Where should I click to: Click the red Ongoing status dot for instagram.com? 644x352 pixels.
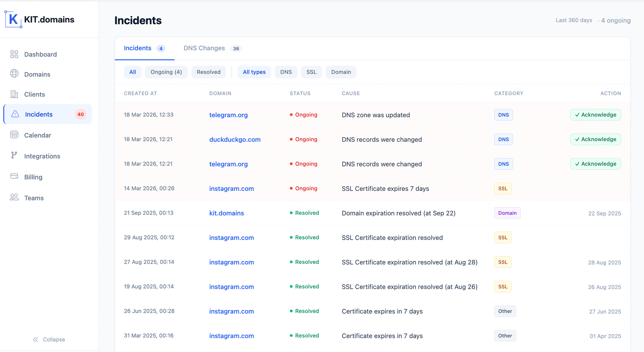291,188
